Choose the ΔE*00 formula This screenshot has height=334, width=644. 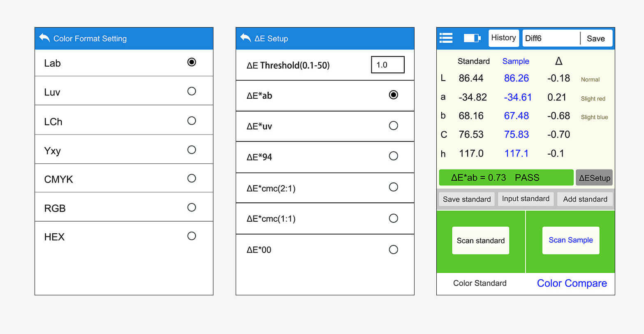pyautogui.click(x=325, y=249)
